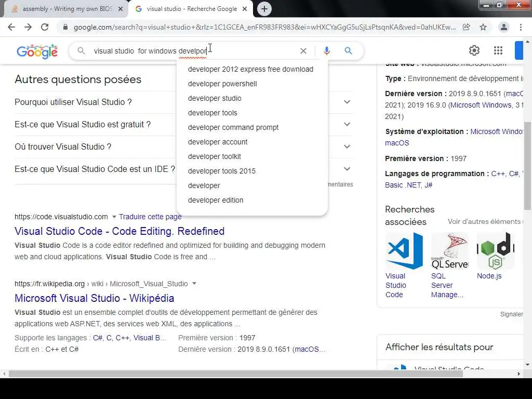Open Google quick settings gear

(474, 50)
